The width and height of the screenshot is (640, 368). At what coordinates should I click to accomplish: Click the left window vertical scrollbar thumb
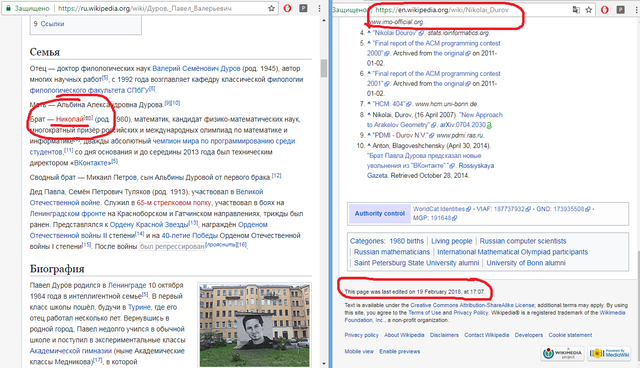tap(324, 68)
